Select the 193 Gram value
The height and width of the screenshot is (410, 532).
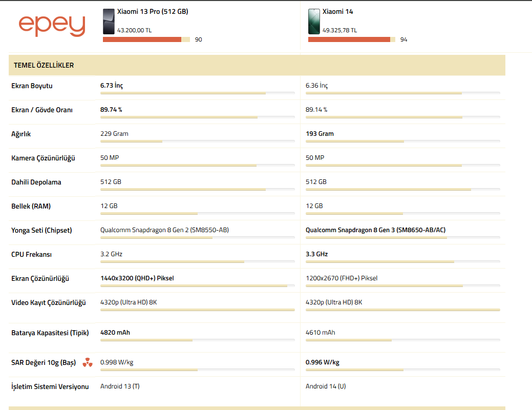tap(320, 134)
